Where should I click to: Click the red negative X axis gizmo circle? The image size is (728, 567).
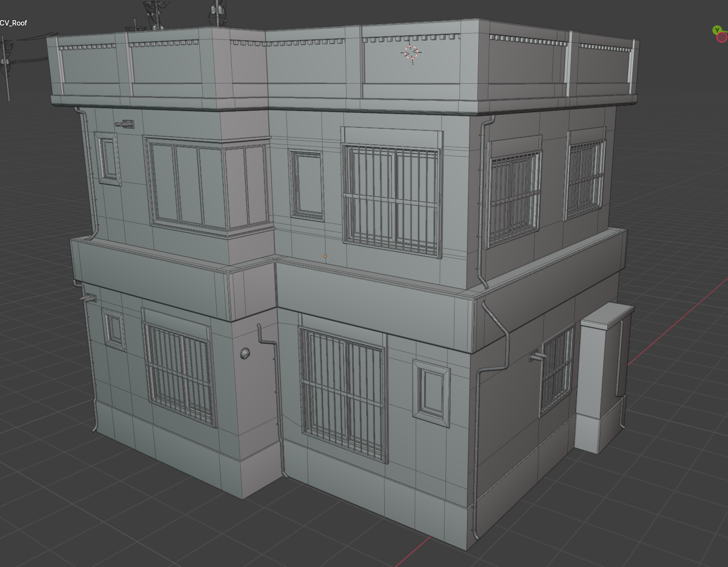coord(722,38)
